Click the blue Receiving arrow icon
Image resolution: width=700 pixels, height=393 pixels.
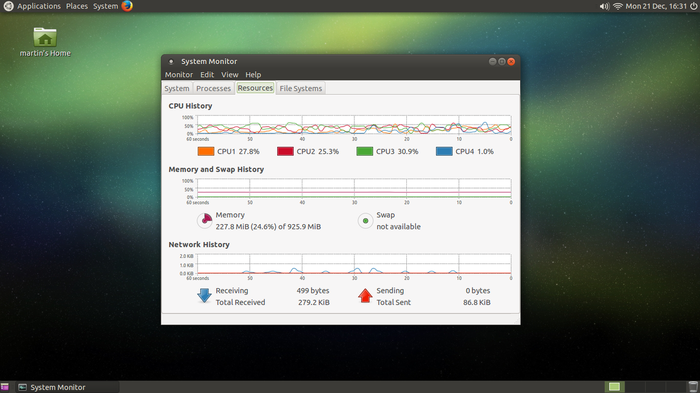coord(204,296)
